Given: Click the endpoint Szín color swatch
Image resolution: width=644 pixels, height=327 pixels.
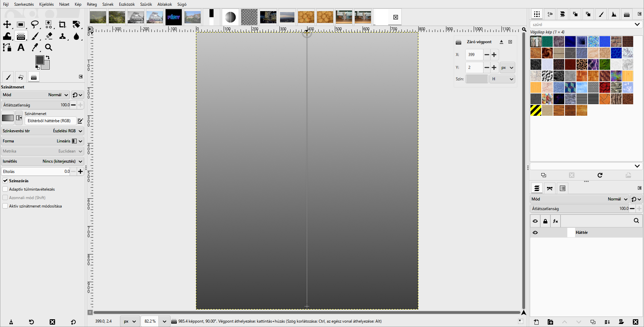Looking at the screenshot, I should click(477, 79).
